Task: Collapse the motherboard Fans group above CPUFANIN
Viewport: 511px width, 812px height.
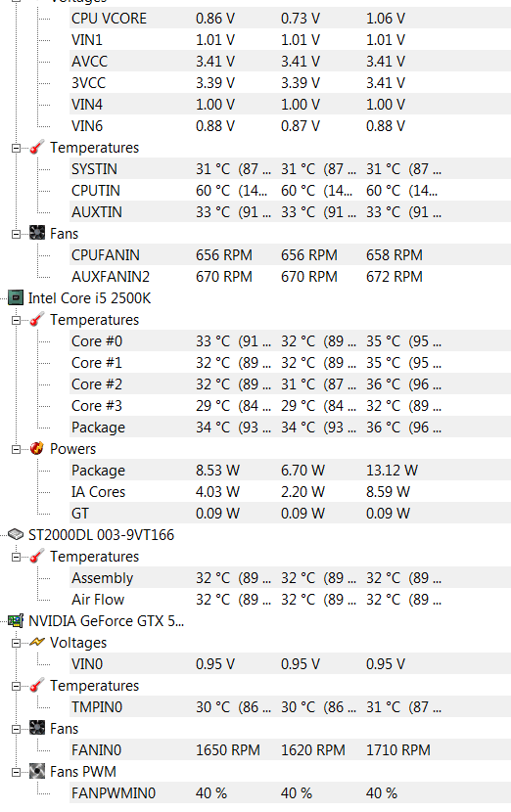Action: pos(16,234)
